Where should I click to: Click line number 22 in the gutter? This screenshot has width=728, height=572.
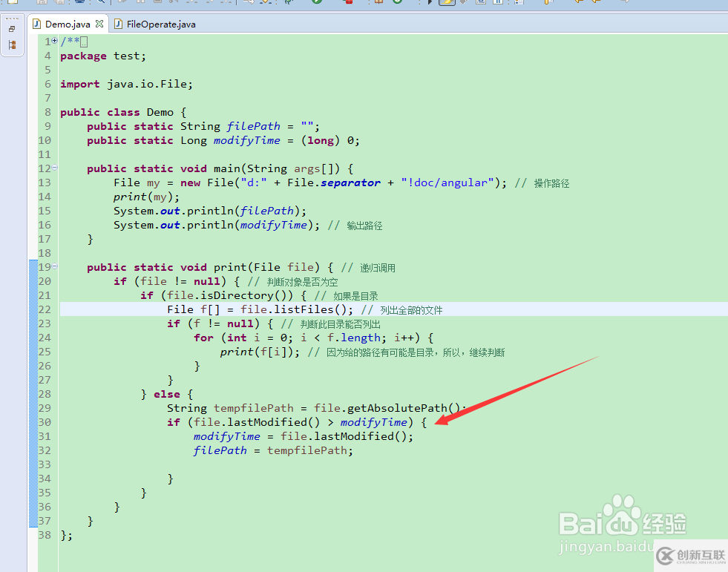pos(45,309)
